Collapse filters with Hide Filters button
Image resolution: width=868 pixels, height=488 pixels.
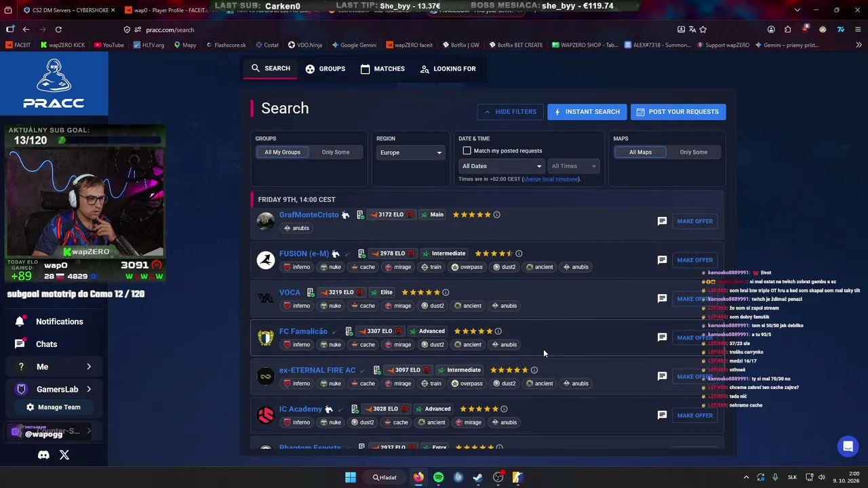click(x=511, y=112)
